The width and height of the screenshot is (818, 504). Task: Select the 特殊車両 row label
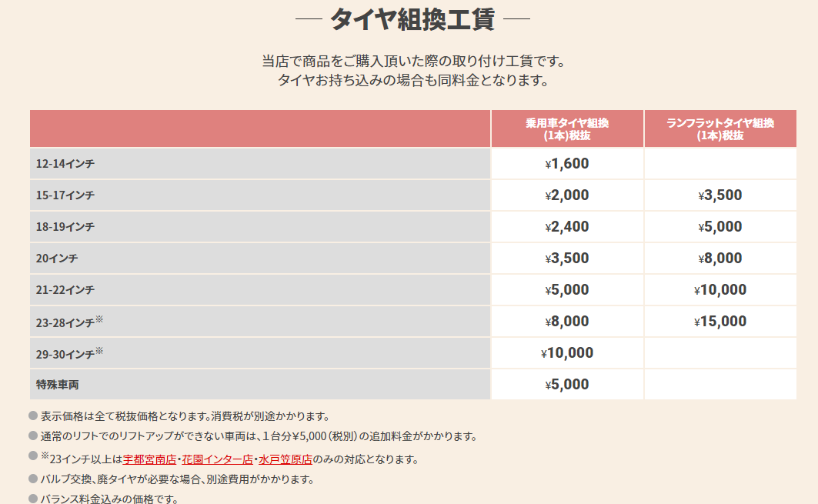[x=57, y=385]
